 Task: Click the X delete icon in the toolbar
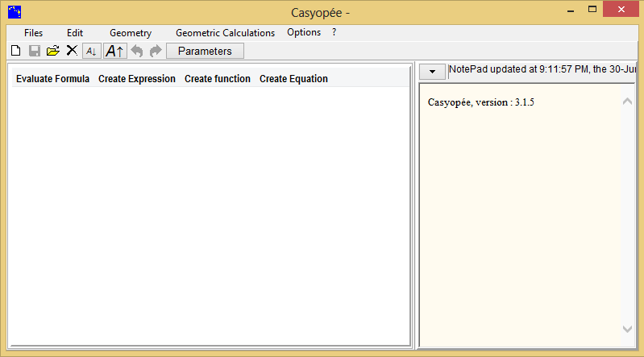click(72, 51)
